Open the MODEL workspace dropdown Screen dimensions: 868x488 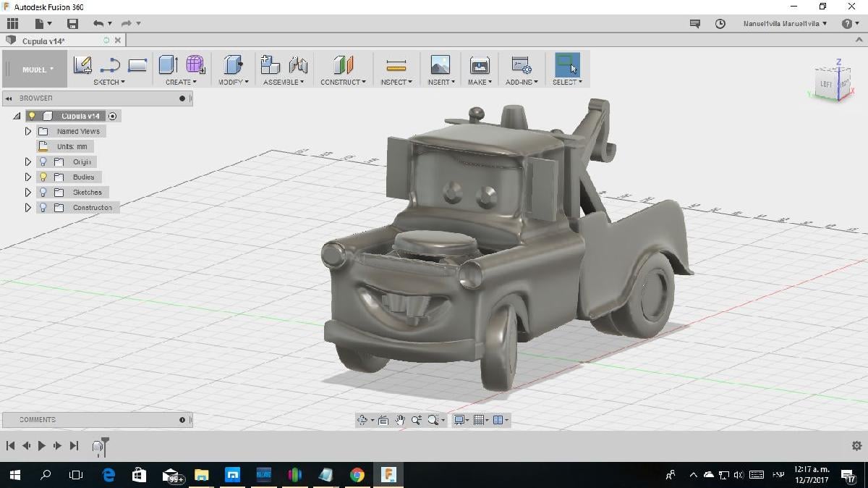tap(37, 70)
